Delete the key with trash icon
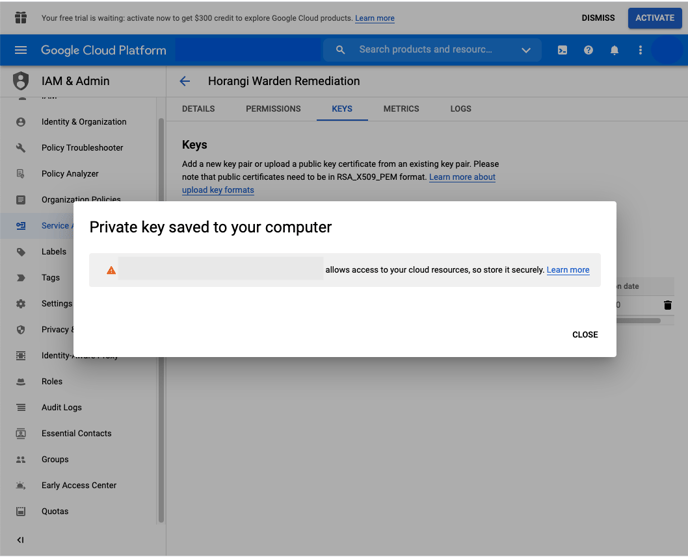The width and height of the screenshot is (688, 557). (667, 305)
